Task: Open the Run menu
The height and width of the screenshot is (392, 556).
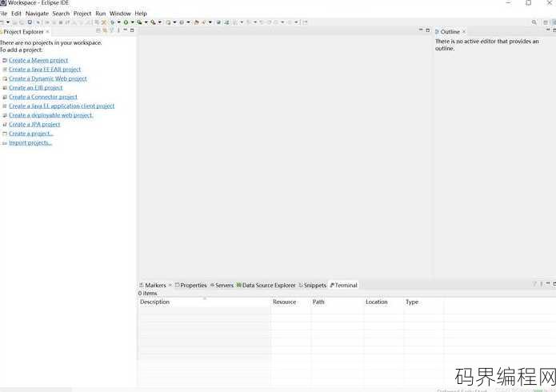Action: [101, 14]
